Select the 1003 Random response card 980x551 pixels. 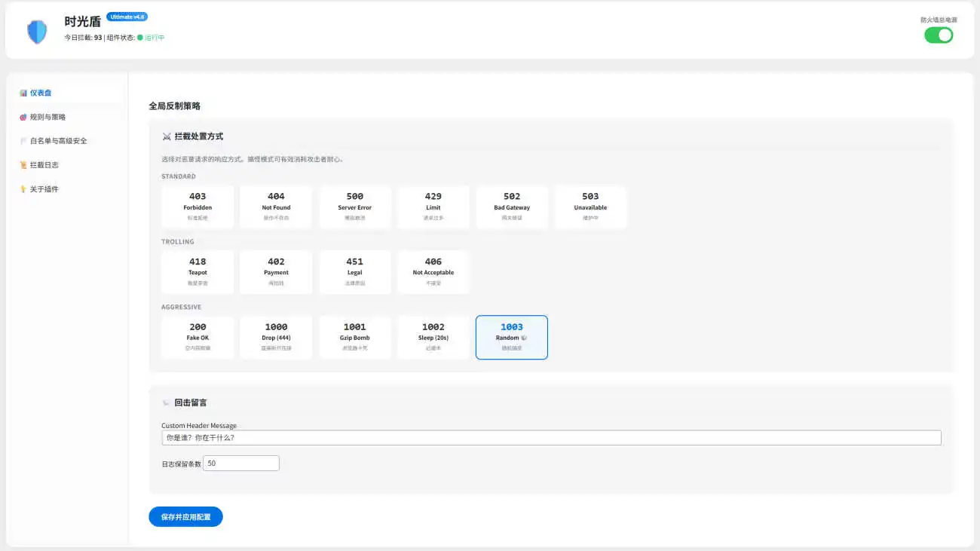click(x=512, y=337)
